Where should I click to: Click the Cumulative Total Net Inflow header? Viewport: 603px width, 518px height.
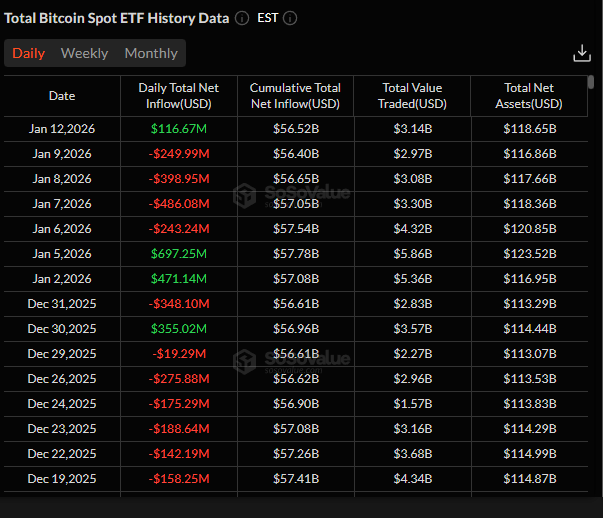pyautogui.click(x=295, y=96)
